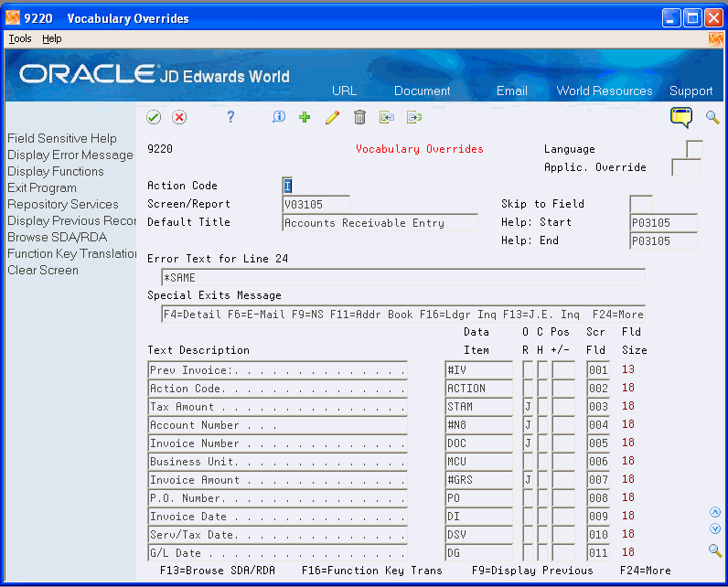The height and width of the screenshot is (587, 728).
Task: Click the G/L Date text description field
Action: (278, 552)
